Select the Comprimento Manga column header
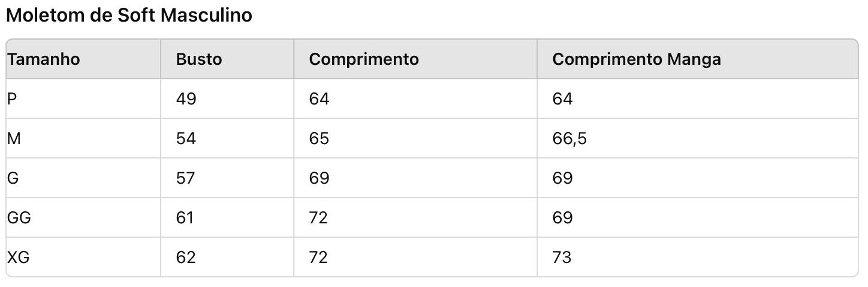This screenshot has width=868, height=287. (637, 59)
